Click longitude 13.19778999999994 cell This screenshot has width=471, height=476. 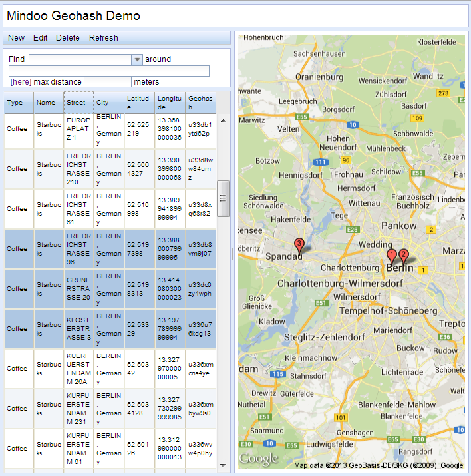[170, 329]
